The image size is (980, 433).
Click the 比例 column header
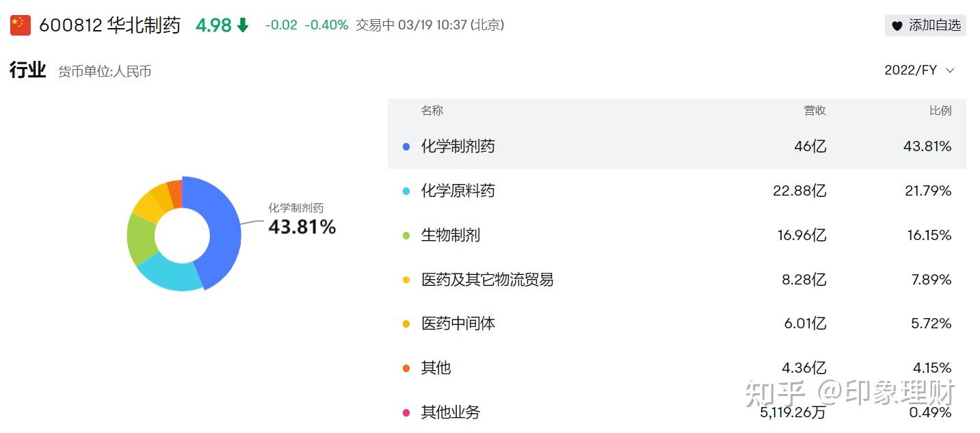[x=940, y=111]
